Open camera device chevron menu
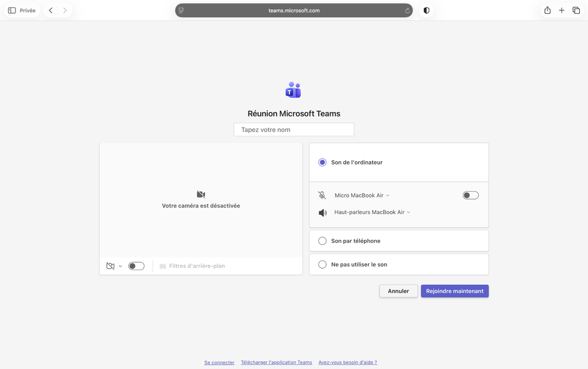The width and height of the screenshot is (588, 369). click(x=121, y=266)
